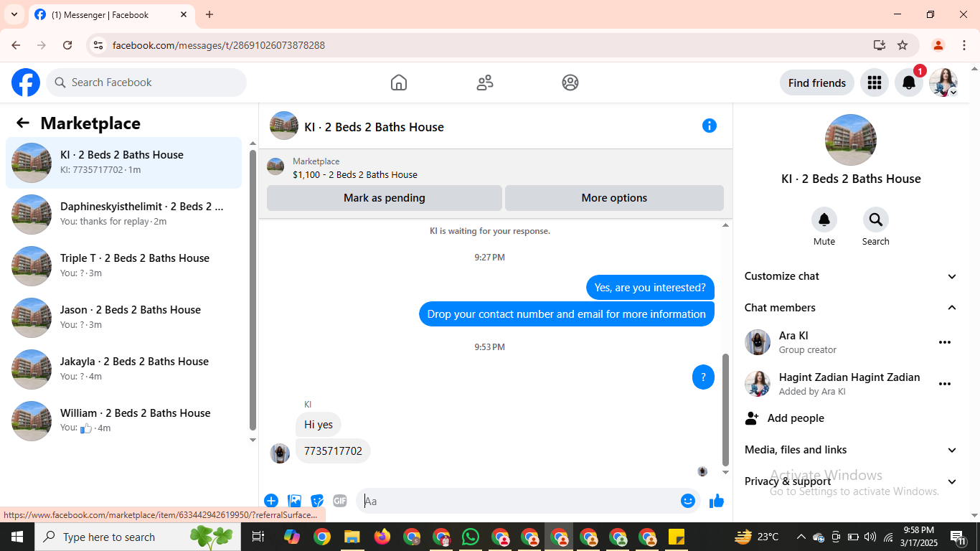View site information icon in address bar

99,45
